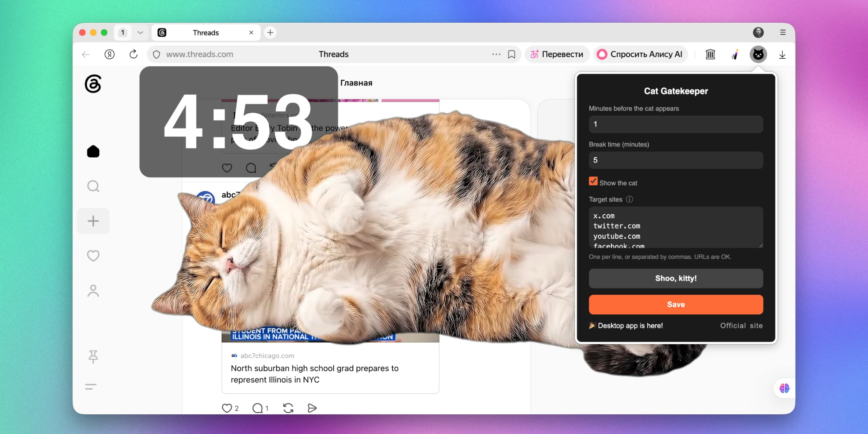Share the abc7chicago post
This screenshot has height=434, width=868.
pos(312,408)
